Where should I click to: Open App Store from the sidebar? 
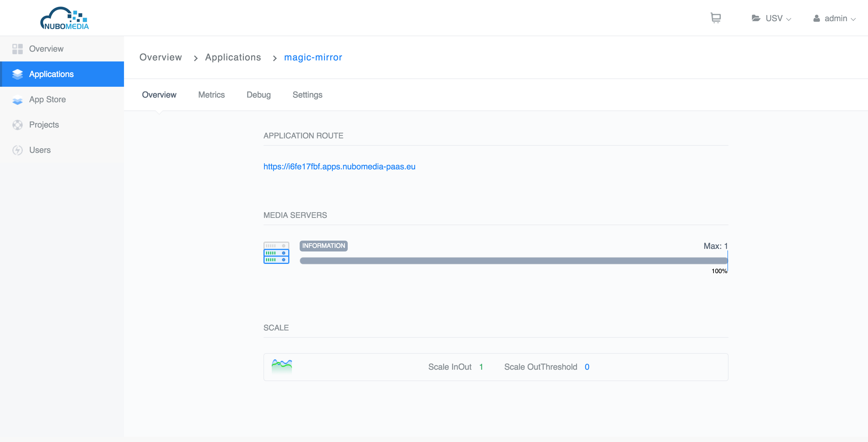tap(62, 100)
